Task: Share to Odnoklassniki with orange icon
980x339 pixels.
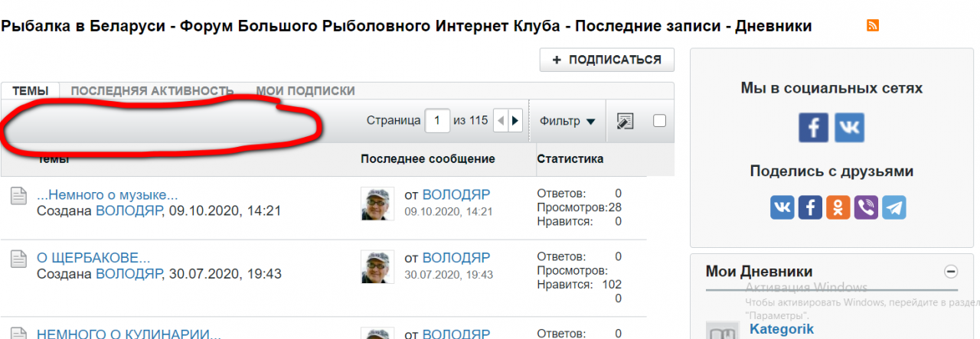Action: (x=838, y=207)
